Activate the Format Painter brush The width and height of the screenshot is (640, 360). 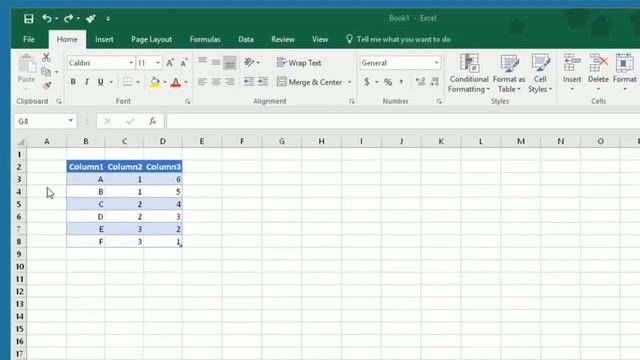pos(47,85)
